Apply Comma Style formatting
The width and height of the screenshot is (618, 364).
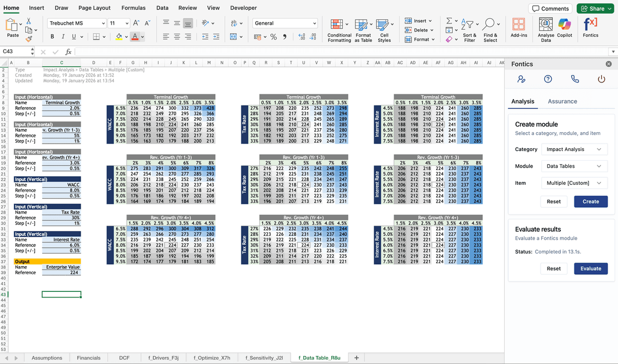pos(284,37)
